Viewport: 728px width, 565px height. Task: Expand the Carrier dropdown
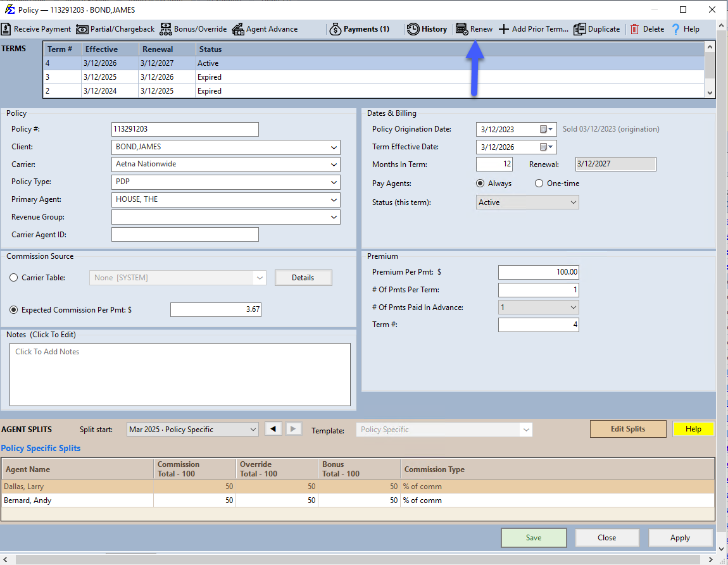point(334,165)
